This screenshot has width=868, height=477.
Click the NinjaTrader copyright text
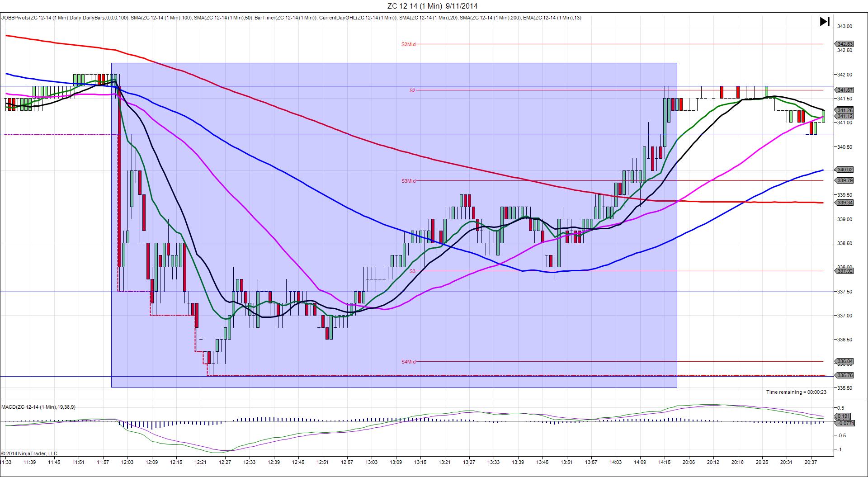pos(29,453)
